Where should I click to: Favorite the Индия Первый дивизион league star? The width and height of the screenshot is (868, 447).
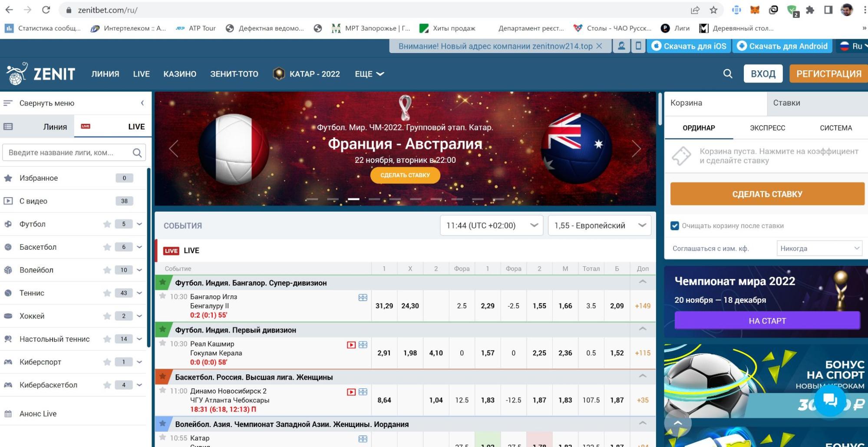coord(163,329)
